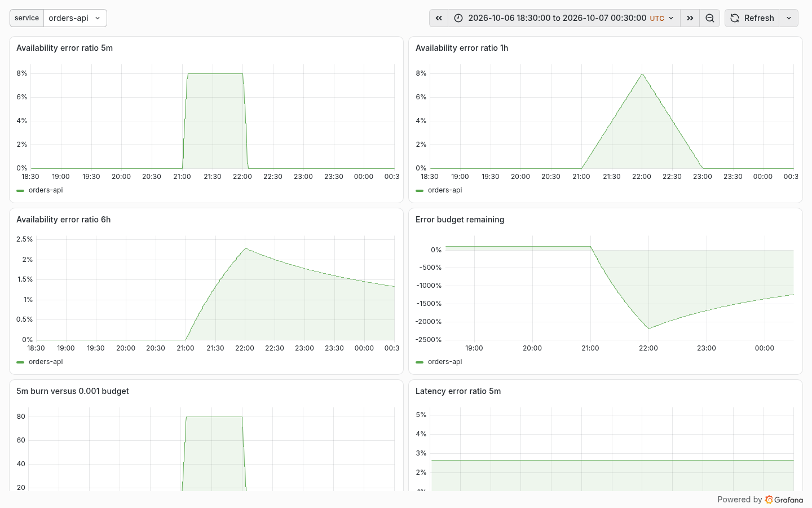This screenshot has height=508, width=812.
Task: Open the time range picker showing 2026-10-06 18:30:00
Action: pyautogui.click(x=564, y=18)
